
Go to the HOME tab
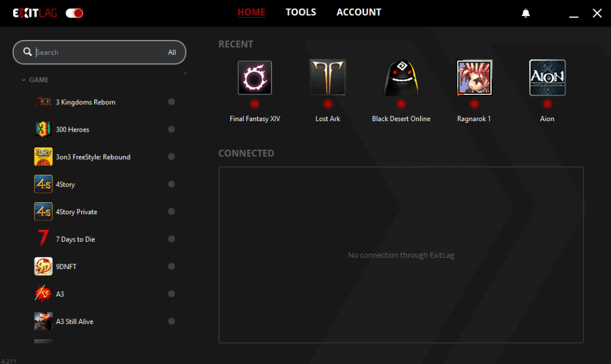coord(251,13)
